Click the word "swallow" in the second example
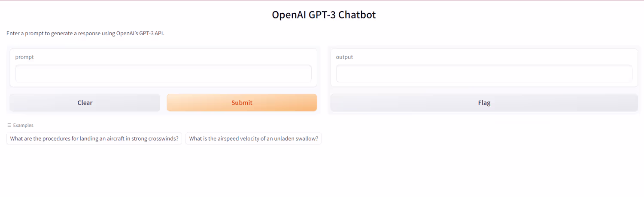This screenshot has height=197, width=644. pos(307,139)
